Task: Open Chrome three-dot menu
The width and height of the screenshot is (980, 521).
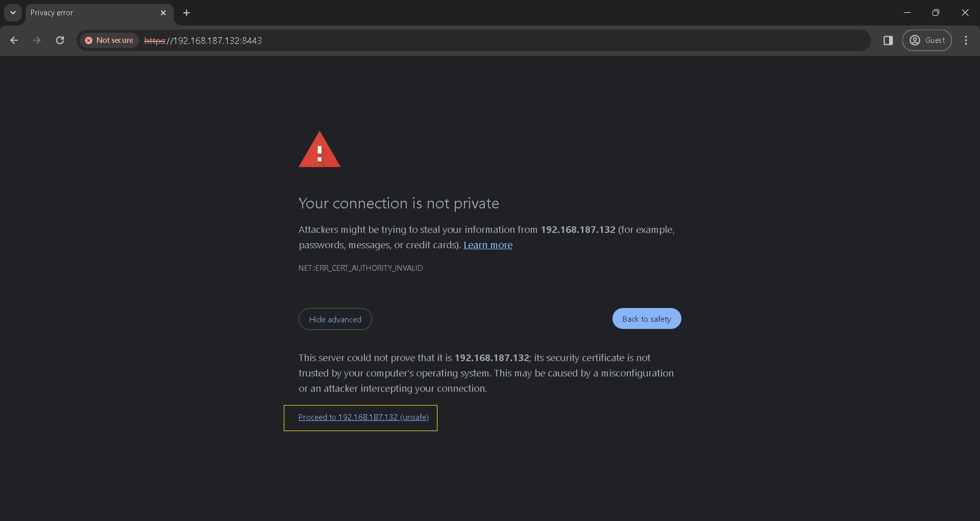Action: (x=966, y=40)
